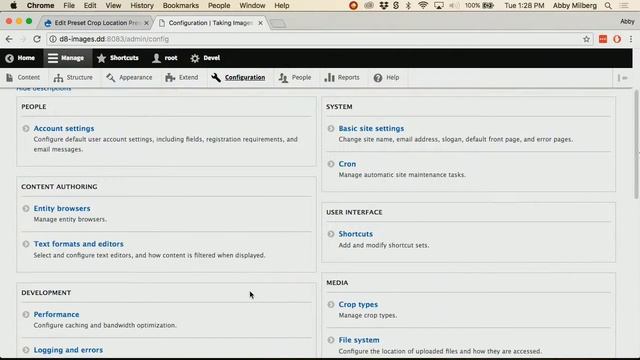Click the arrow icon beside File system
Screen dimensions: 640x360
tap(331, 340)
